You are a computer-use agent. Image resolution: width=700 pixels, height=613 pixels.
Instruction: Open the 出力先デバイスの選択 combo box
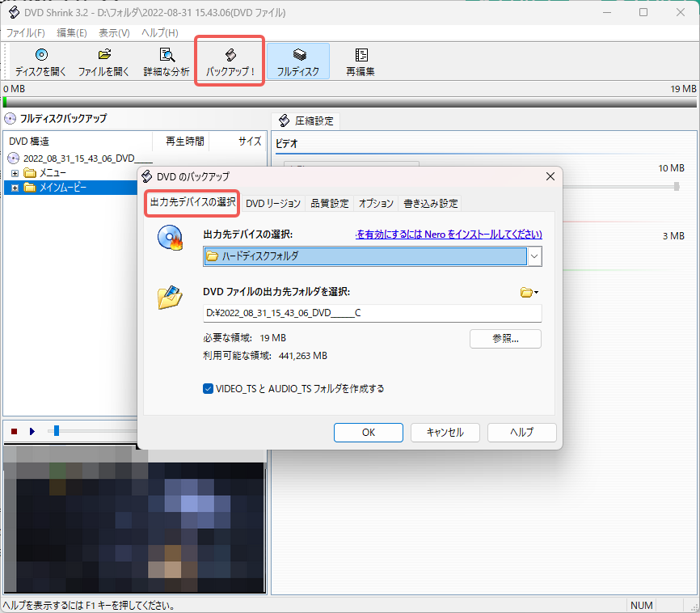click(533, 256)
